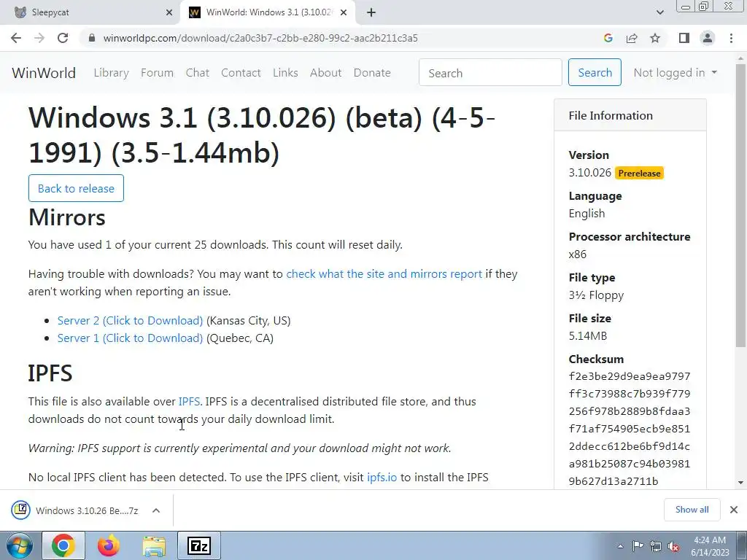The width and height of the screenshot is (747, 560).
Task: Click the Back to release button
Action: 76,188
